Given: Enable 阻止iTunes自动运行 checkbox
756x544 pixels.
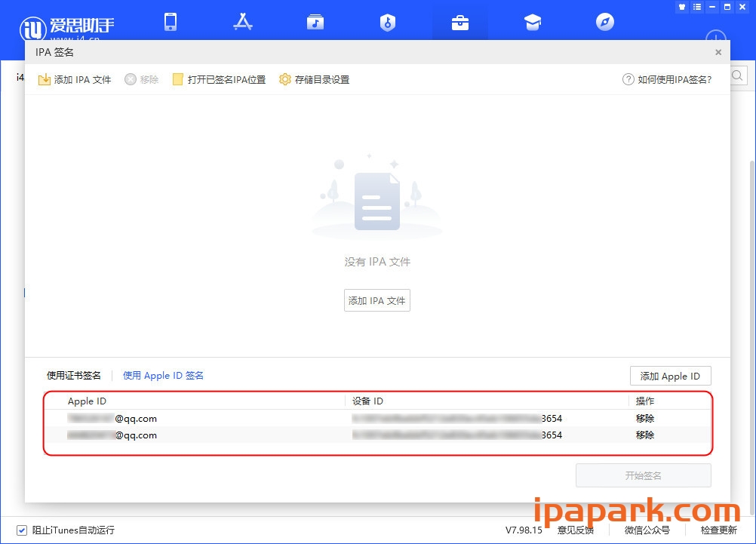Looking at the screenshot, I should [x=22, y=530].
